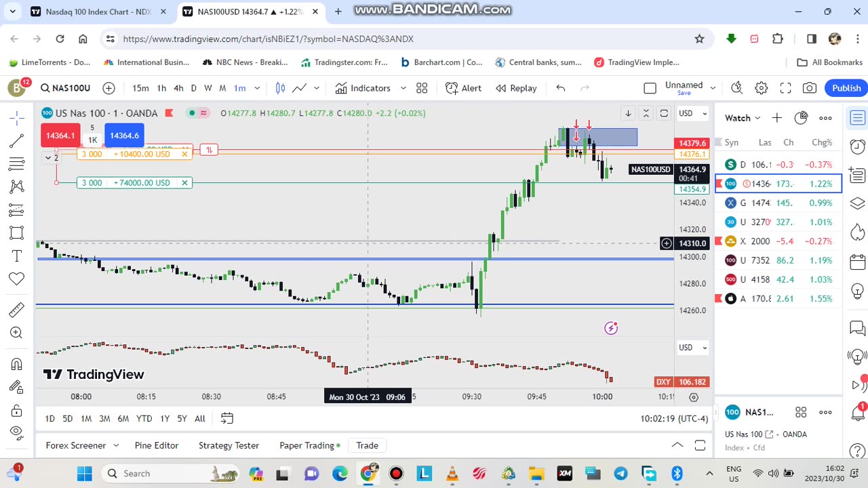The image size is (868, 488).
Task: Select the crosshair cursor tool
Action: click(x=17, y=117)
